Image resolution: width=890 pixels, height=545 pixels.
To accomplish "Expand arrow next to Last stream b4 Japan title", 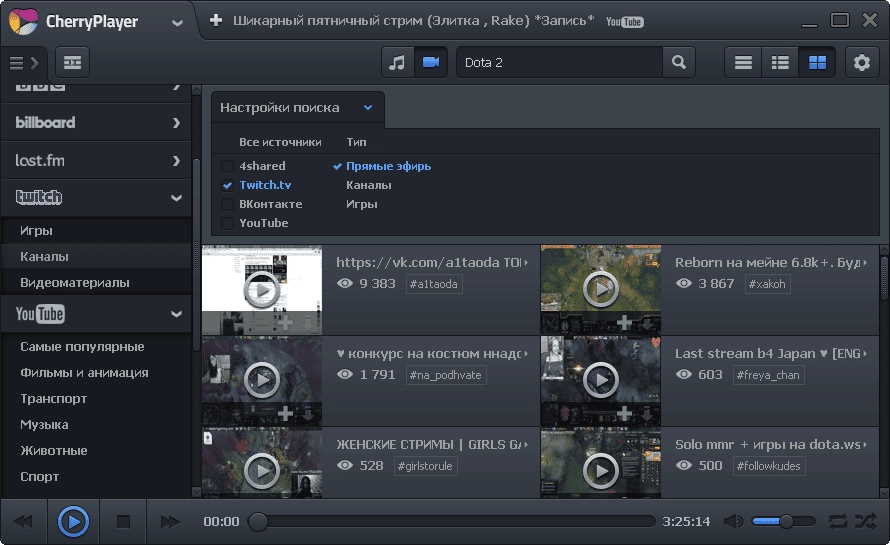I will (x=865, y=354).
